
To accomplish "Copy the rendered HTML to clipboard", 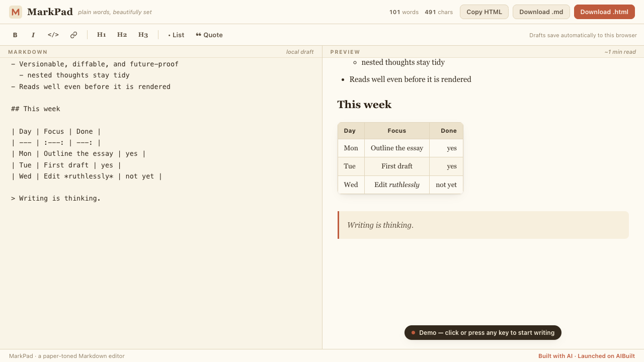I will click(484, 12).
